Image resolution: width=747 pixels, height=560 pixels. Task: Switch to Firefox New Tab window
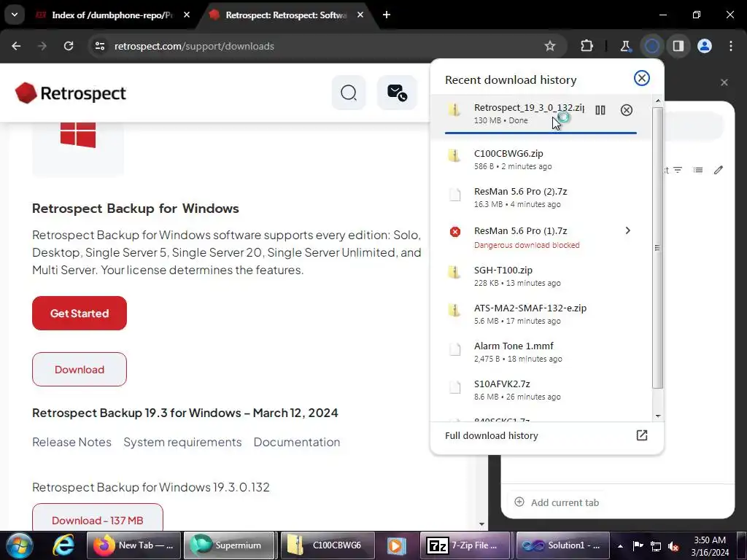pos(134,545)
